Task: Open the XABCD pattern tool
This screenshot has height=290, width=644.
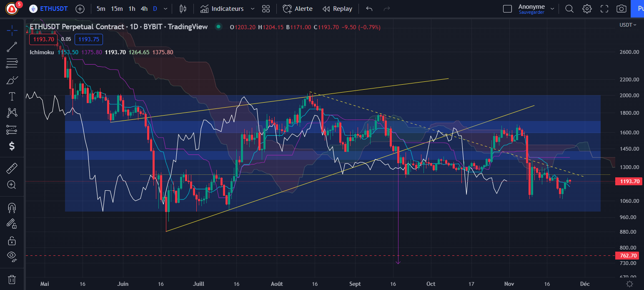Action: [x=12, y=113]
